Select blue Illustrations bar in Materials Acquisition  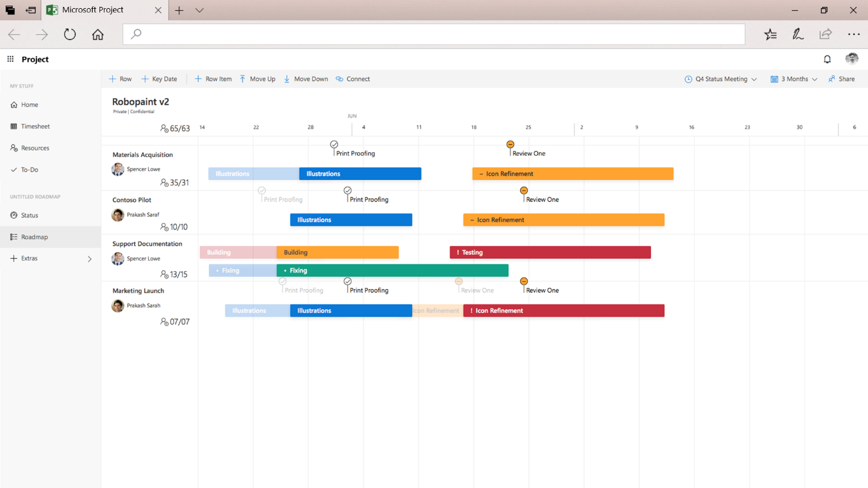pyautogui.click(x=360, y=174)
